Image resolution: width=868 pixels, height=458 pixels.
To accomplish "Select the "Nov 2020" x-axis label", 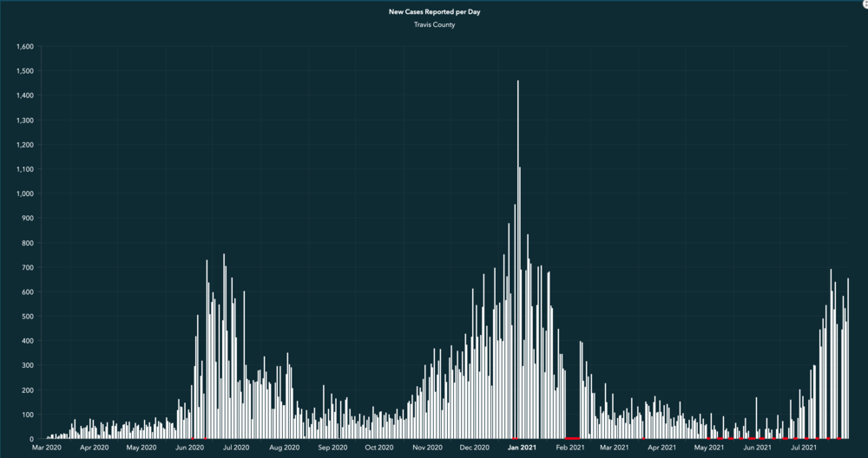I will pyautogui.click(x=428, y=448).
